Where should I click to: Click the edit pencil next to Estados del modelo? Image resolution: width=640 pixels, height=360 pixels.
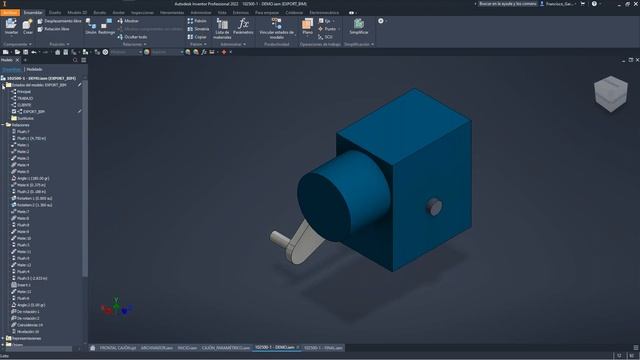click(80, 85)
